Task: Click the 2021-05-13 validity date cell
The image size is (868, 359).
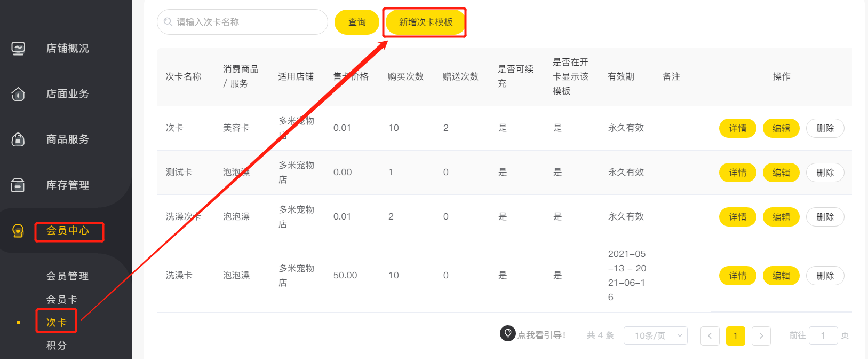Action: point(627,275)
